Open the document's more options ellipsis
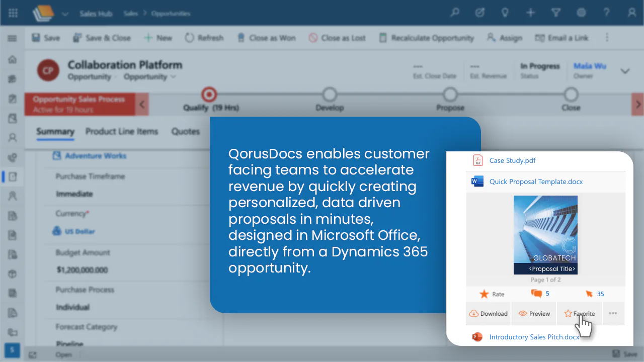The width and height of the screenshot is (644, 362). (613, 313)
